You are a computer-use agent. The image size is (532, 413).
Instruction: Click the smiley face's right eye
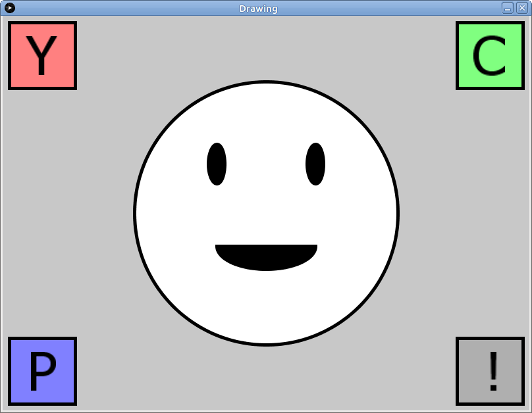click(x=314, y=162)
